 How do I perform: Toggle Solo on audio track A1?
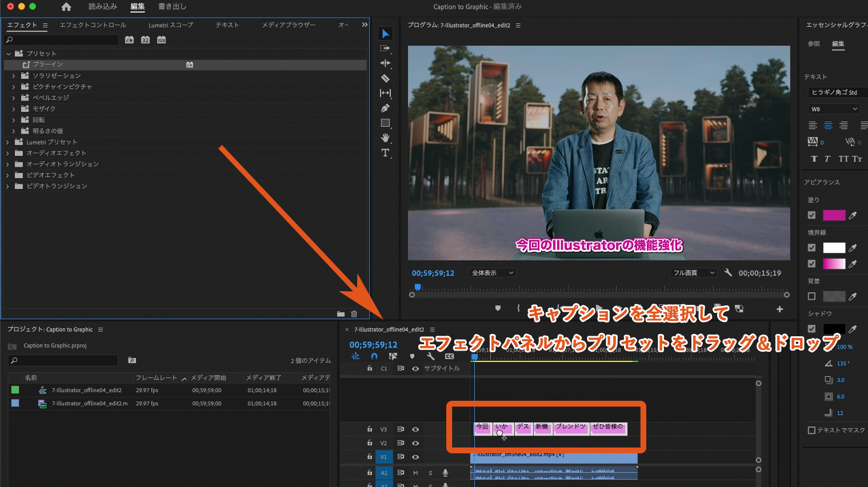click(x=430, y=473)
